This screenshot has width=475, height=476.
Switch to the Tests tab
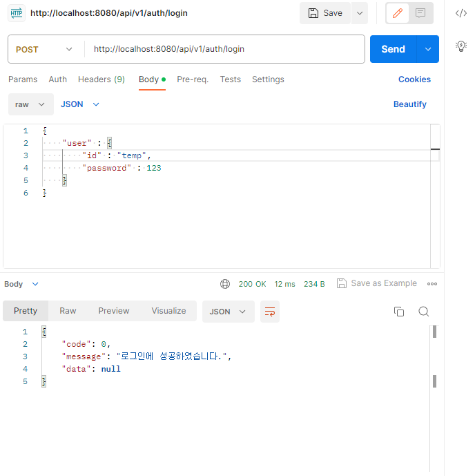click(230, 79)
